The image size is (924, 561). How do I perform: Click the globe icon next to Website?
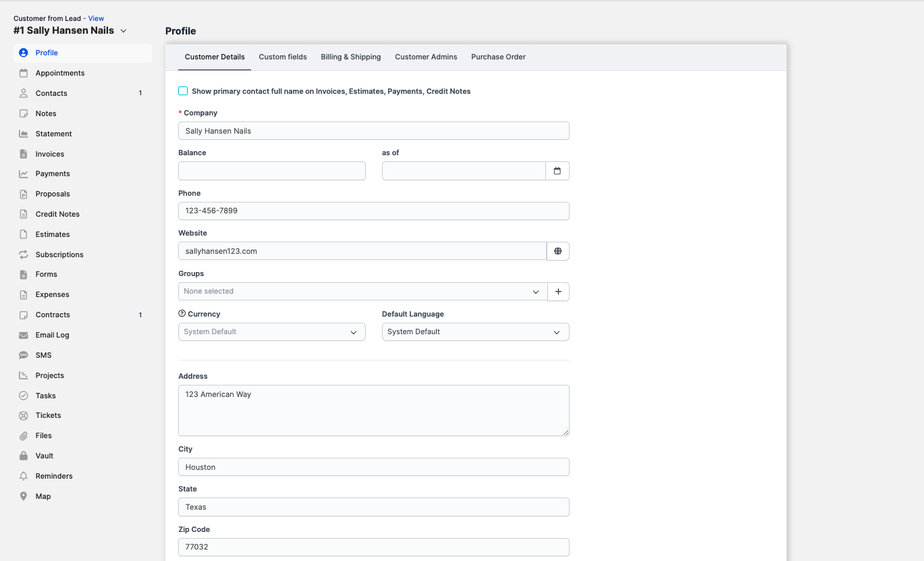(558, 250)
